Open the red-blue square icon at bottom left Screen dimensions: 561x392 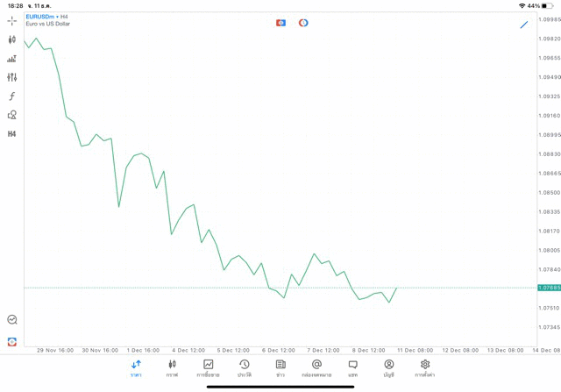click(11, 341)
